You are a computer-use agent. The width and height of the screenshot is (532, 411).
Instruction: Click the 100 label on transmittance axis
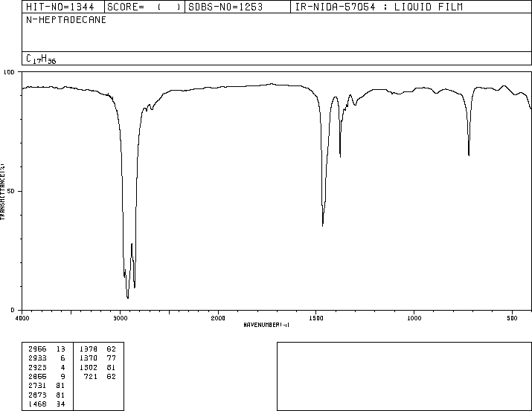click(x=9, y=72)
